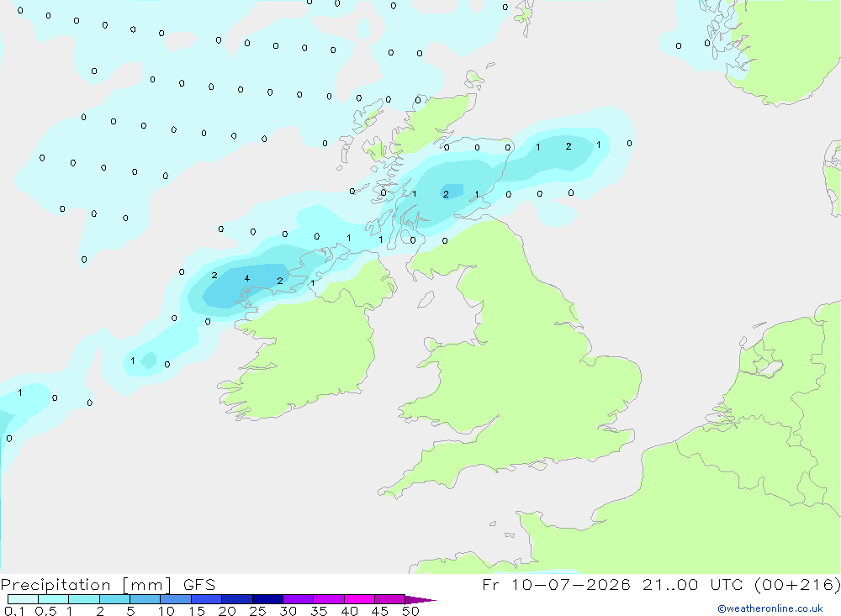Select the legend swatch between 30 and 35
841x616 pixels.
(x=299, y=599)
